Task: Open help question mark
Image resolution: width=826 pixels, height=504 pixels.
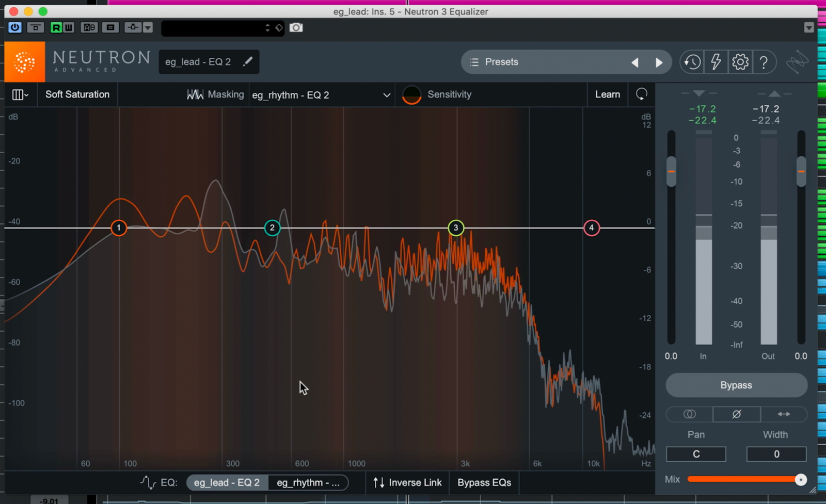Action: [764, 62]
